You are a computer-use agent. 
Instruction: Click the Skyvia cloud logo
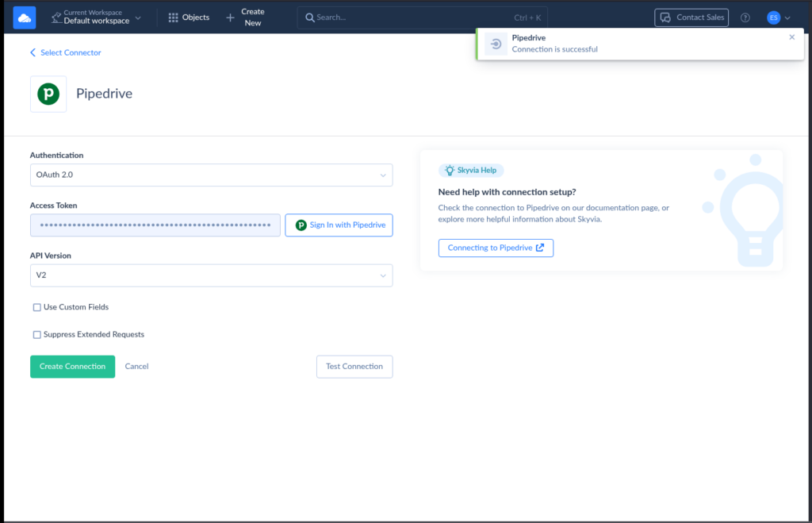tap(25, 17)
